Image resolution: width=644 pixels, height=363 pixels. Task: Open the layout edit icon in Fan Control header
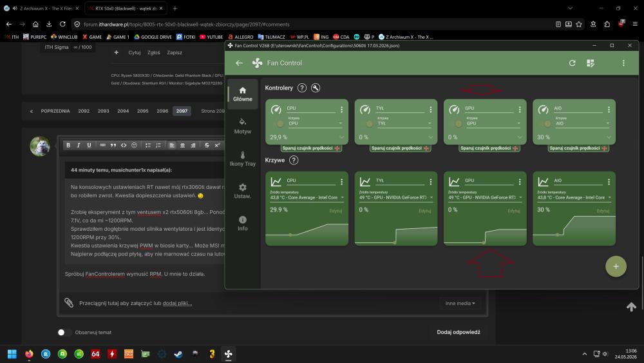(591, 63)
